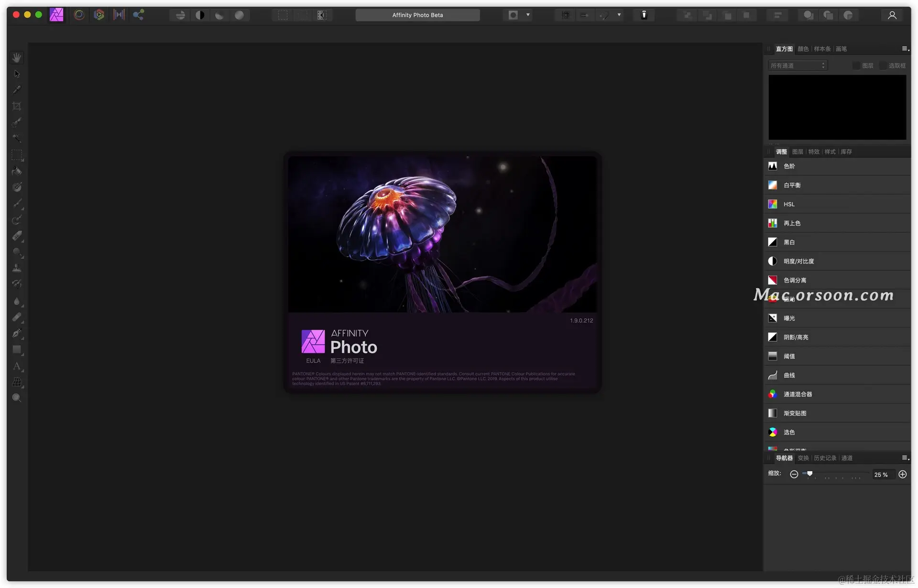Screen dimensions: 918x588
Task: Open the navigator panel options menu
Action: [905, 458]
